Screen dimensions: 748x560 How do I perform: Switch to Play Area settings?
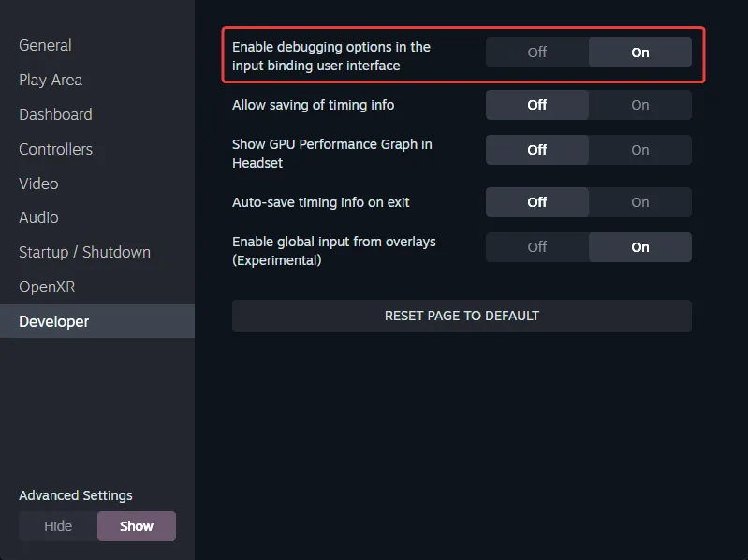coord(51,80)
